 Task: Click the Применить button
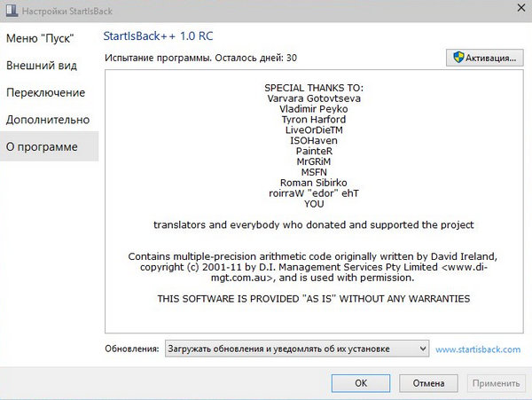pyautogui.click(x=496, y=383)
